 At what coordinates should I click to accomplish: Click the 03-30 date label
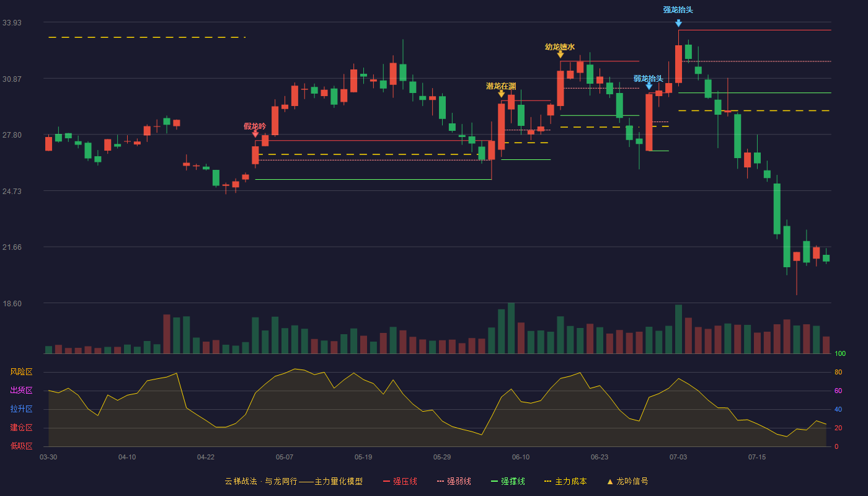coord(48,457)
